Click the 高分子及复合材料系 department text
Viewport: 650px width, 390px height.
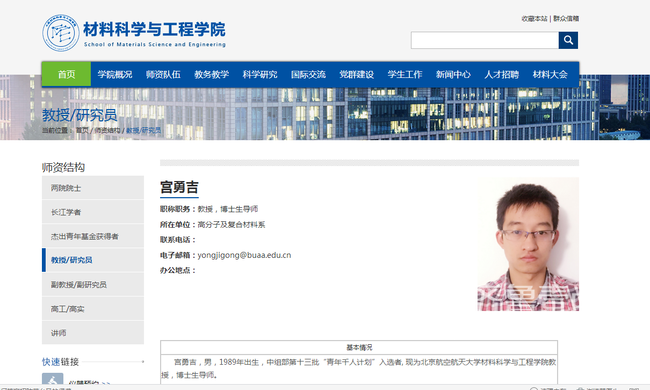click(231, 225)
